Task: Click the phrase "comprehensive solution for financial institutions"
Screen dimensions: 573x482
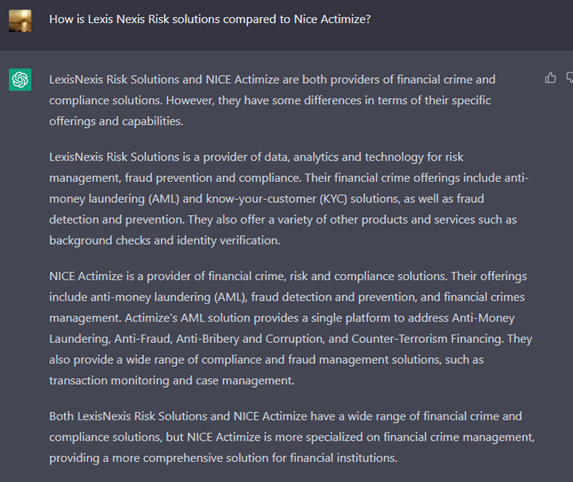Action: pos(270,458)
